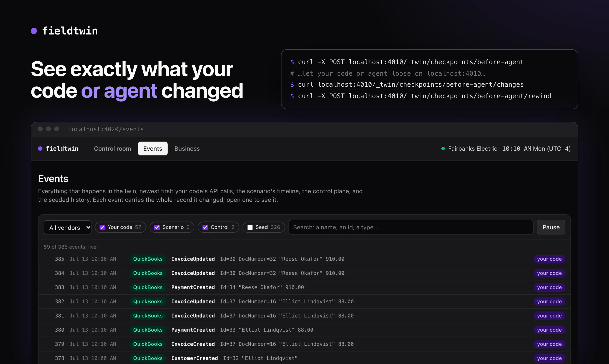
Task: Open event 383 PaymentCreated row
Action: 304,287
